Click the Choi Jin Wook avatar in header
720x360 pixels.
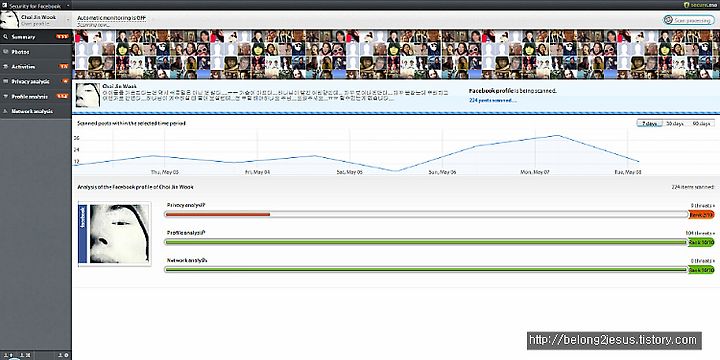(x=9, y=20)
